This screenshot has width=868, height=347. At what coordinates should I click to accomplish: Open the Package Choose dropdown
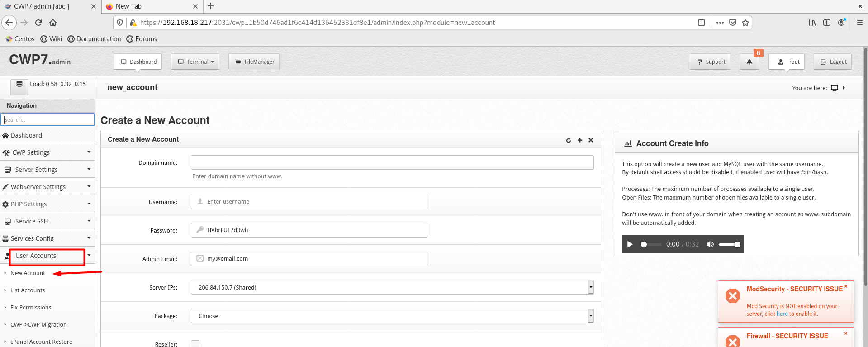392,316
